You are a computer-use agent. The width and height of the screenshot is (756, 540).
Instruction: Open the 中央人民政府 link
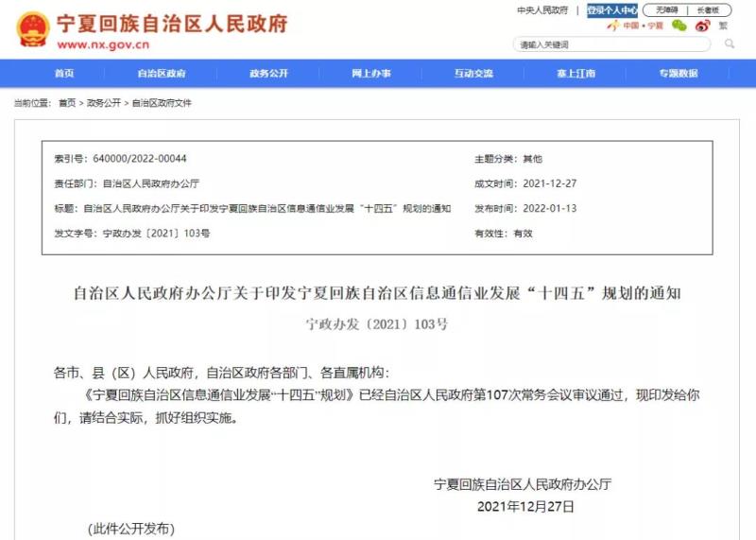[541, 10]
